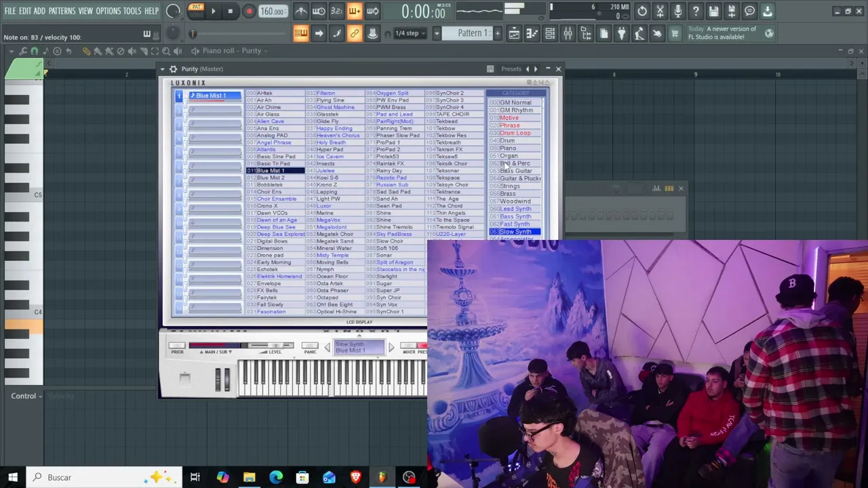Screen dimensions: 868x488
Task: Select the 'Slow Synth' category
Action: coord(515,232)
